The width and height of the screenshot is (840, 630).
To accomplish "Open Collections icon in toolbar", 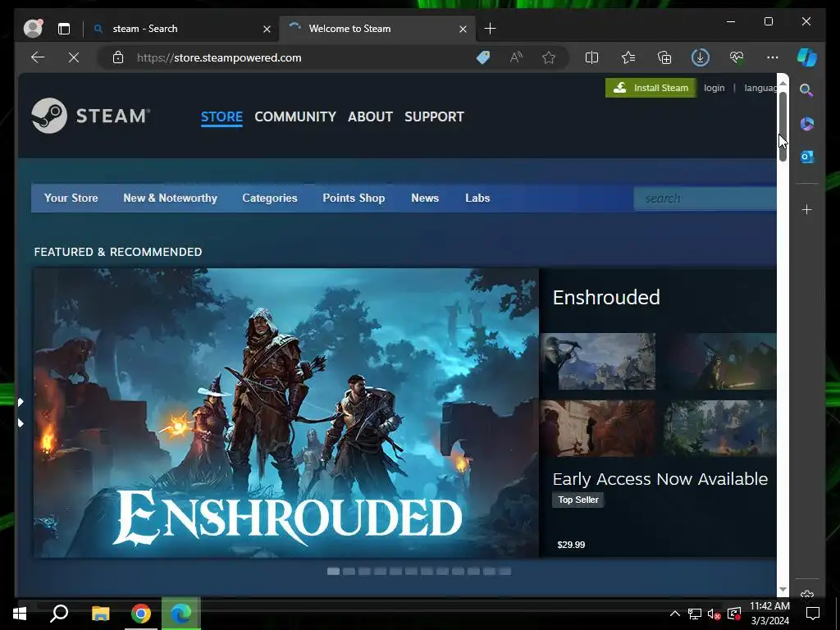I will 664,57.
